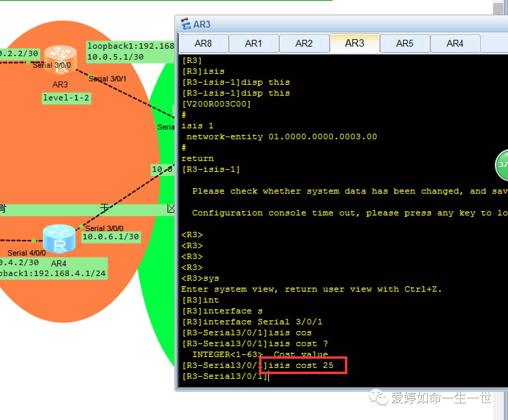
Task: Select the AR4 router icon in topology
Action: pos(59,239)
